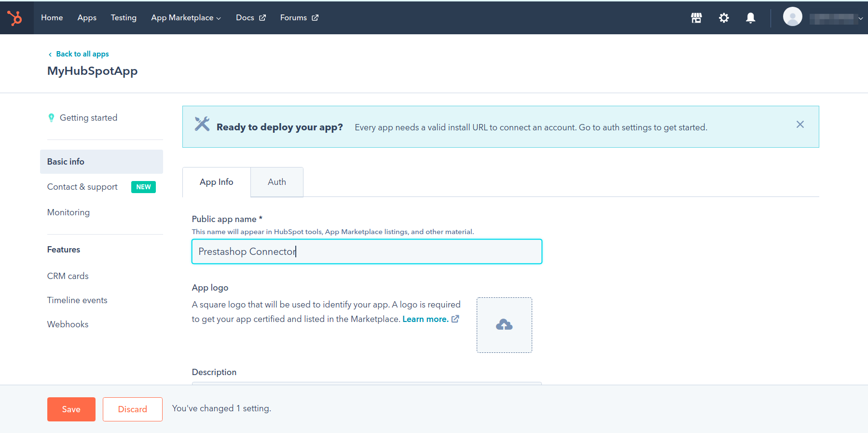Image resolution: width=868 pixels, height=433 pixels.
Task: Click the Features heading in sidebar
Action: point(64,250)
